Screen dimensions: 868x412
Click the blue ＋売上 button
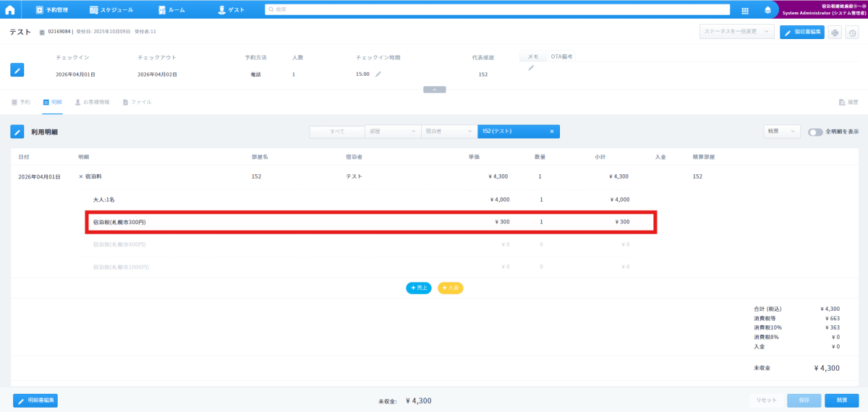419,288
